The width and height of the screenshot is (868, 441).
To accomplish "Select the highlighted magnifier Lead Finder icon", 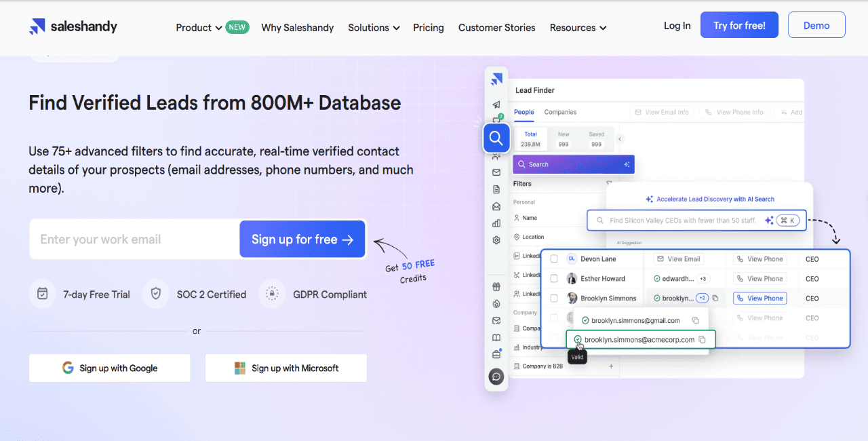I will click(496, 138).
